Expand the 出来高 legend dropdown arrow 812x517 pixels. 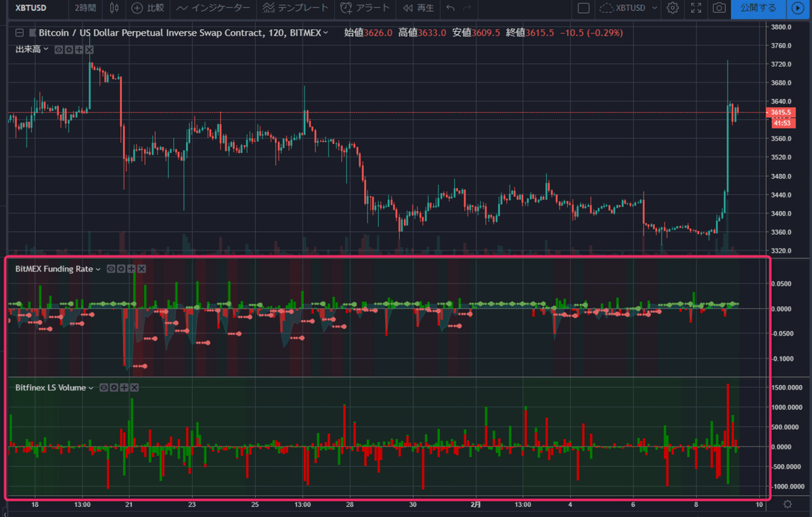pyautogui.click(x=46, y=49)
